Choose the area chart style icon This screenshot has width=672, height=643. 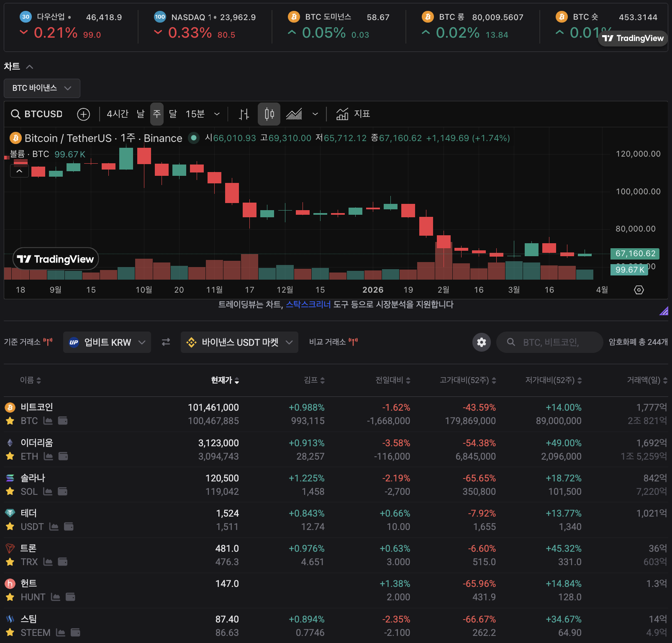[x=294, y=114]
